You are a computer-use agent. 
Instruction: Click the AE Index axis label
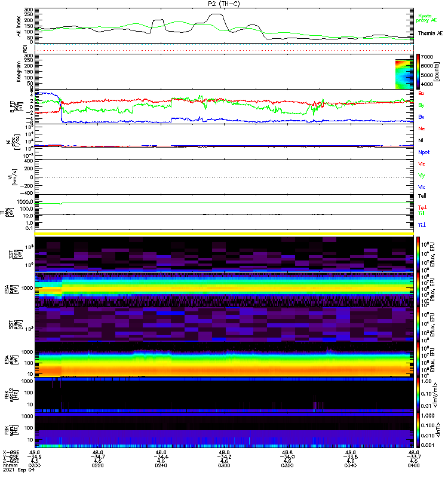coord(19,26)
